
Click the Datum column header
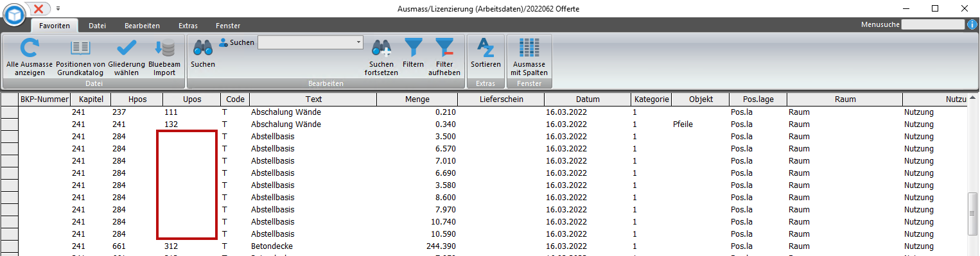click(x=588, y=99)
